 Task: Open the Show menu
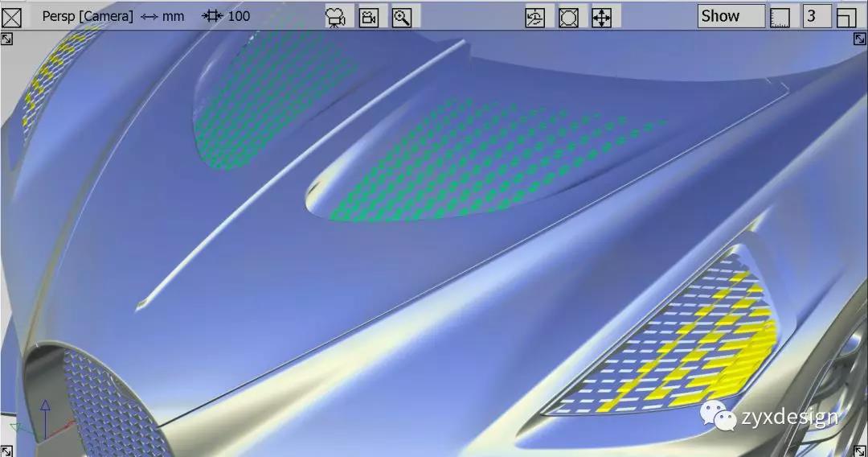pos(731,16)
